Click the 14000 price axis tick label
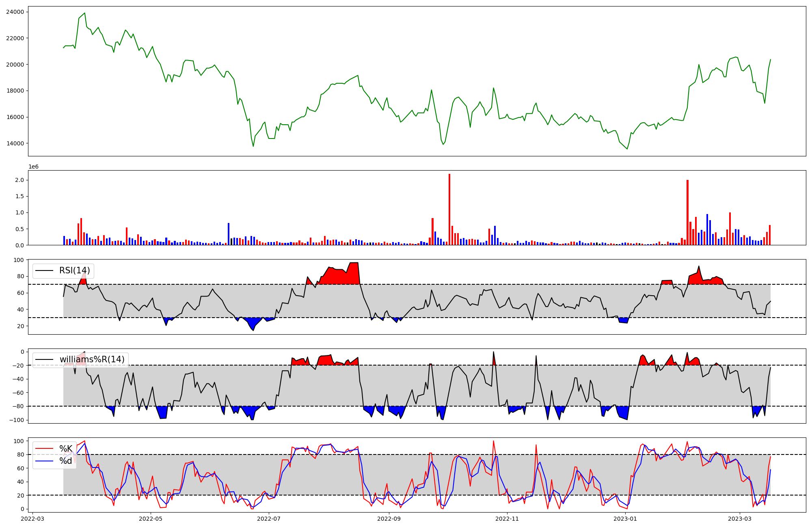This screenshot has width=812, height=528. pyautogui.click(x=15, y=143)
